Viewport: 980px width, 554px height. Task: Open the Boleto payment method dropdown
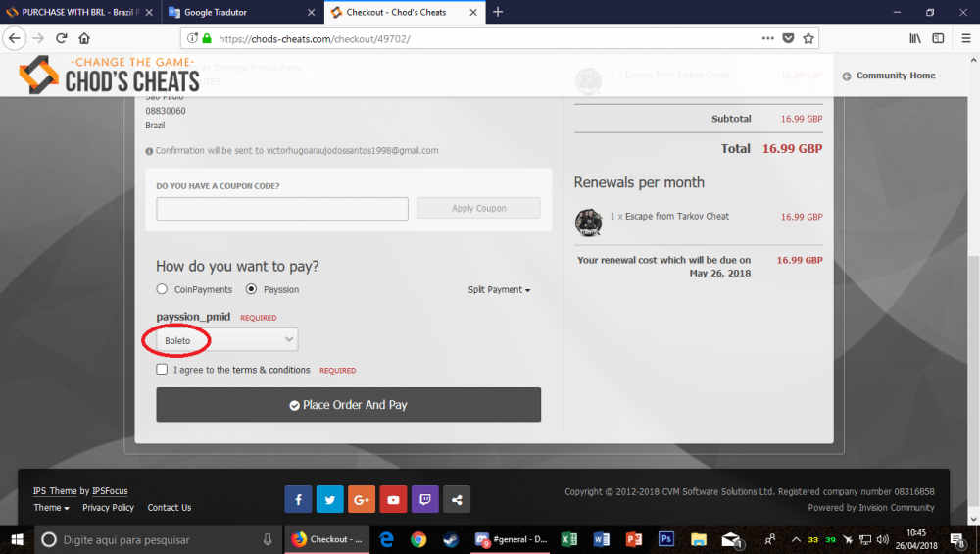click(227, 339)
